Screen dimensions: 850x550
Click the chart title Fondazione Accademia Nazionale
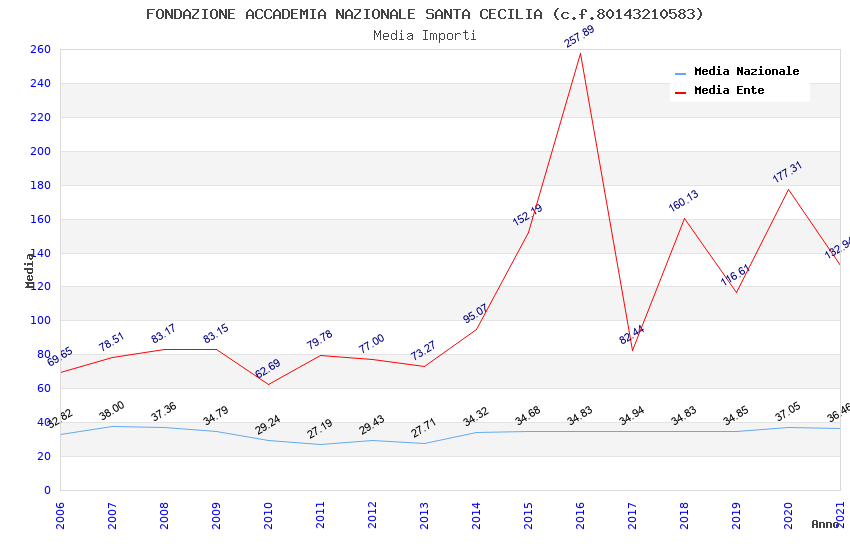coord(424,14)
